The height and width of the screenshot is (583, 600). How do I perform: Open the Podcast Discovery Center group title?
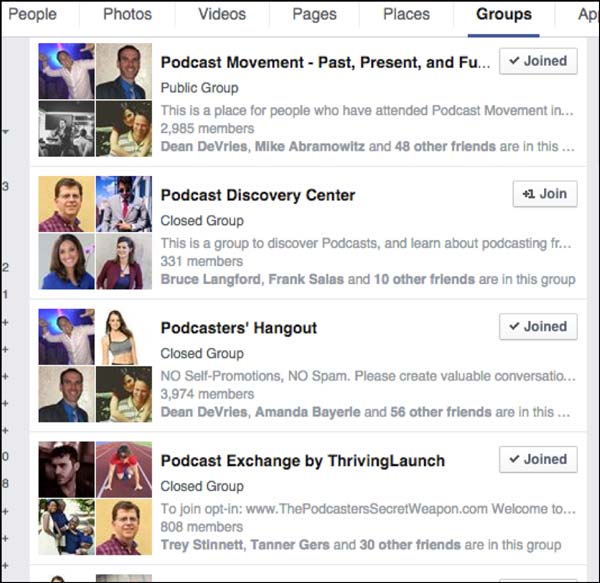(x=258, y=195)
